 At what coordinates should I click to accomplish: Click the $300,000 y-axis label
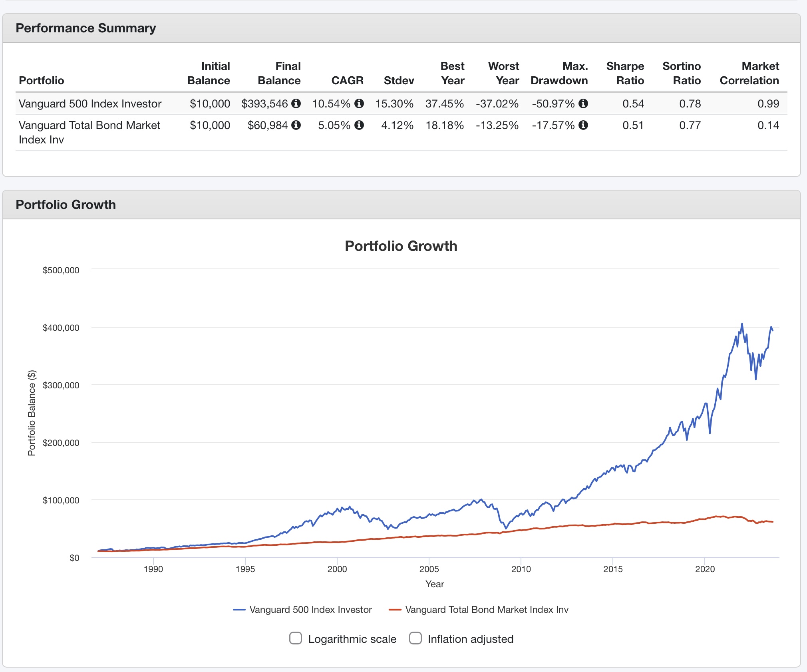[x=61, y=385]
